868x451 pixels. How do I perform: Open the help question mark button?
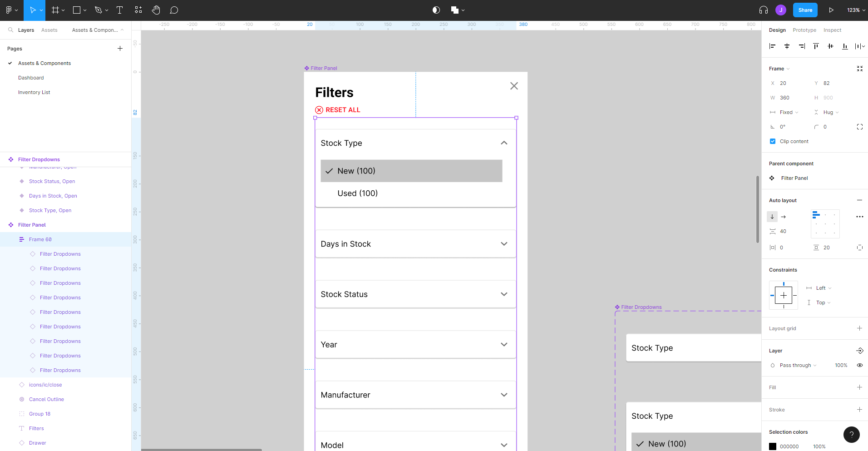[x=852, y=435]
